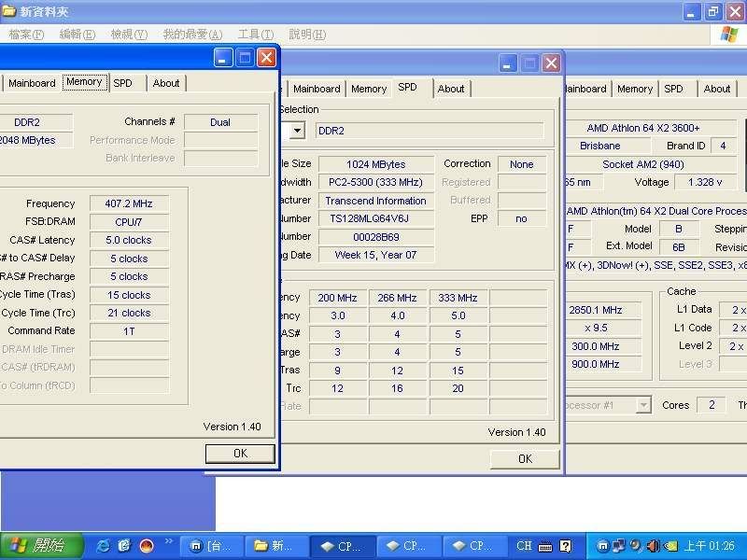
Task: Open About tab in the Athlon CPU window
Action: tap(716, 89)
